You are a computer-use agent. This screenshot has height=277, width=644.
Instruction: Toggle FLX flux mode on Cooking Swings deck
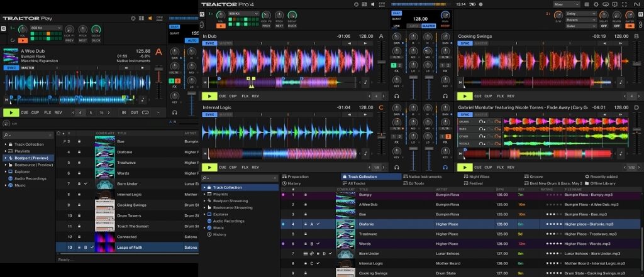point(500,96)
